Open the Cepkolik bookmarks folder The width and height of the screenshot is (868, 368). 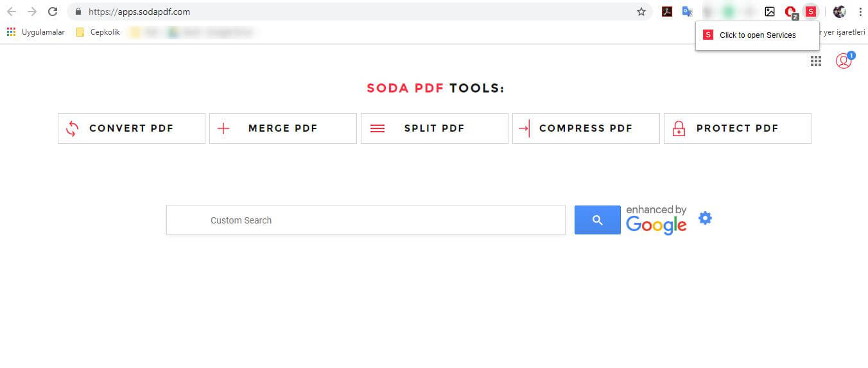(98, 32)
